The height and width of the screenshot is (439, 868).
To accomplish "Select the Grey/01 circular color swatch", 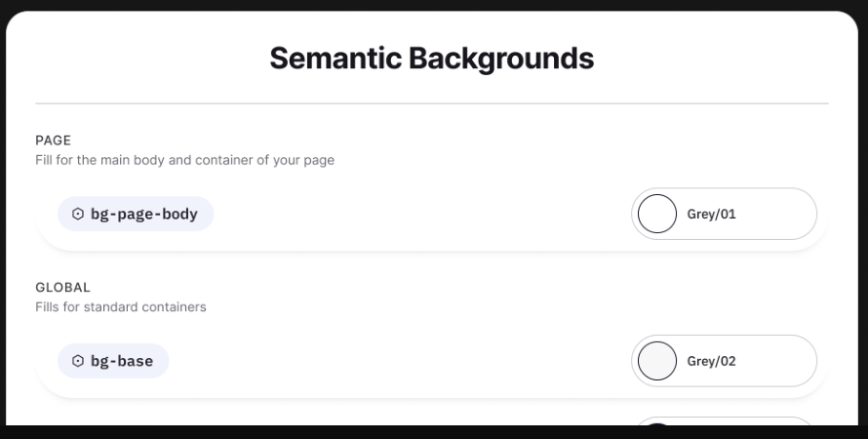I will tap(657, 214).
